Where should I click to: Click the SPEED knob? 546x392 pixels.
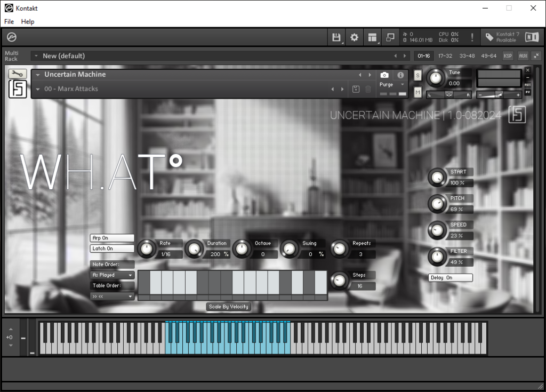437,230
